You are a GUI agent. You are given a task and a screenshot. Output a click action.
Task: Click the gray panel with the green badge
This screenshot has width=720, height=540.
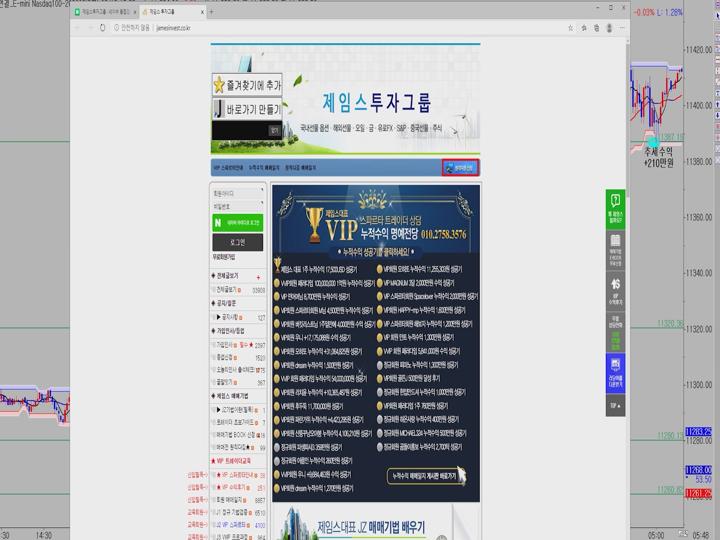(615, 332)
